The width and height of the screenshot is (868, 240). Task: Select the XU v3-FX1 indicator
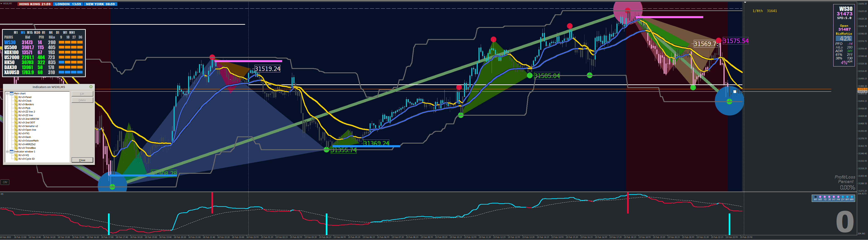click(22, 133)
